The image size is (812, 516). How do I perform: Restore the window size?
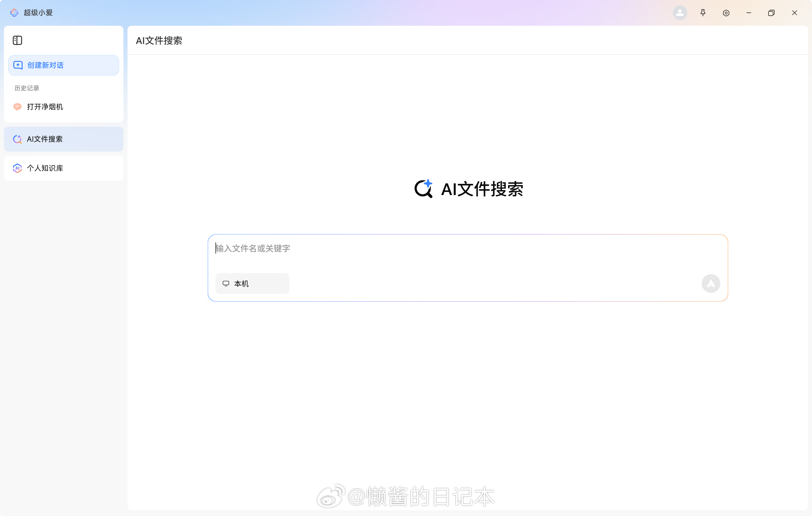(x=771, y=13)
